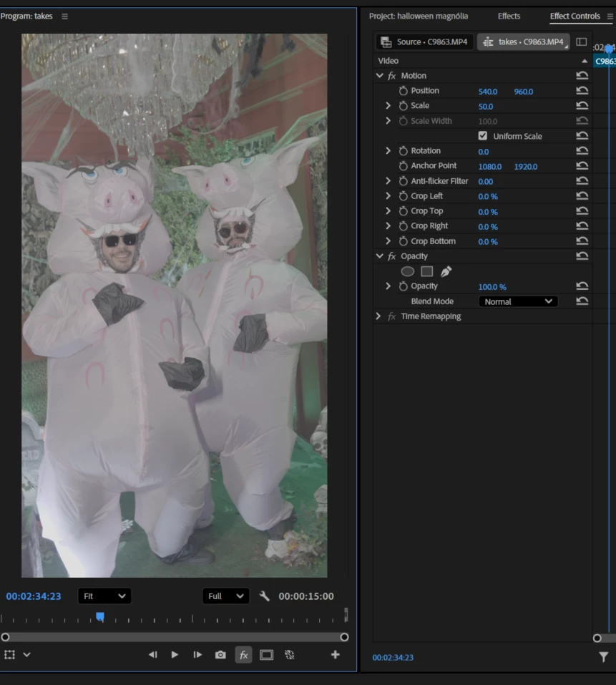
Task: Toggle animation stopwatch for Rotation
Action: click(x=403, y=151)
